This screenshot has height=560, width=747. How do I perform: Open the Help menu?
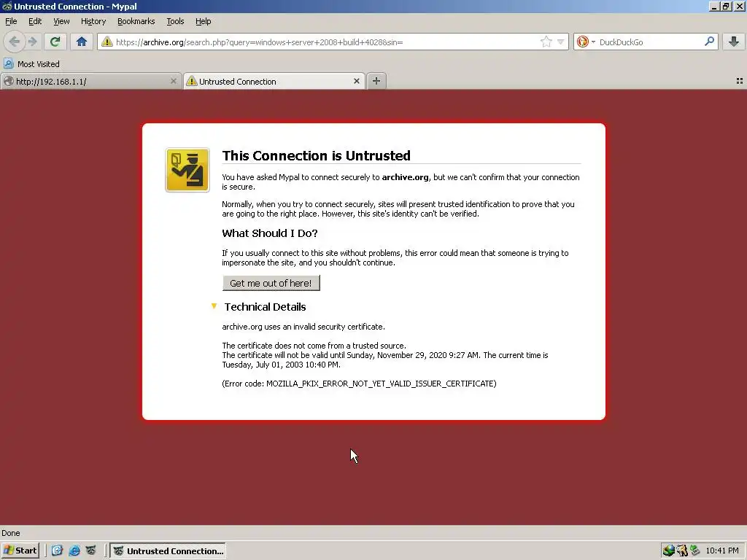coord(203,21)
